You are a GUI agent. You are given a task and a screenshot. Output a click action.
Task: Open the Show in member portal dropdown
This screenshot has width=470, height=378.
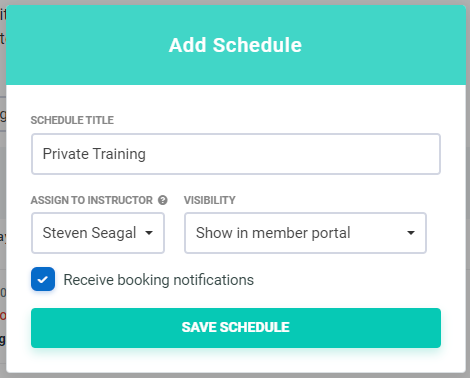tap(305, 233)
